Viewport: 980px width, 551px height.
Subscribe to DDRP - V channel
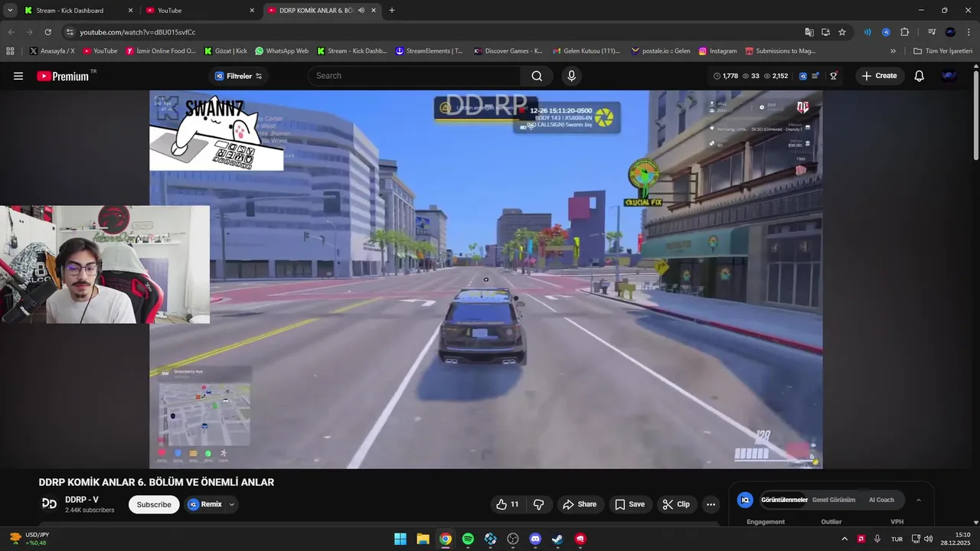pos(154,504)
